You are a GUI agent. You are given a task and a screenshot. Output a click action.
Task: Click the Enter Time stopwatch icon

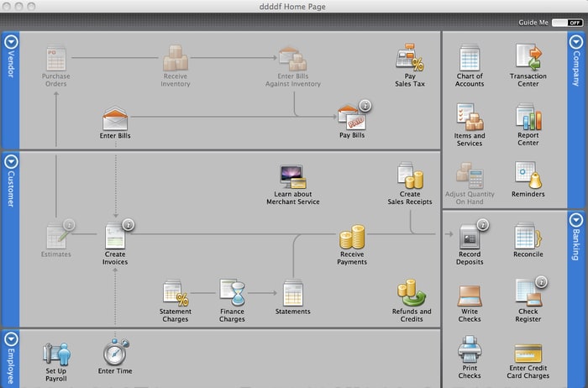tap(116, 352)
